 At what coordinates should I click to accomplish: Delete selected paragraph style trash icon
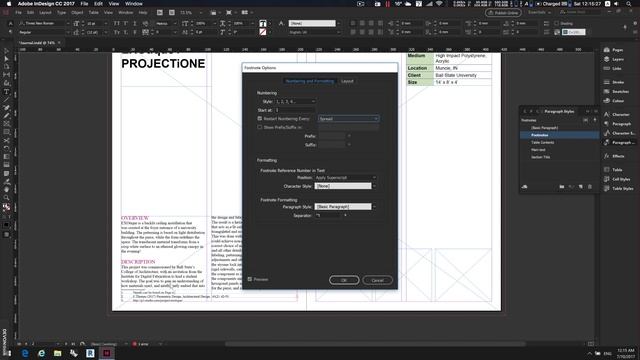coord(590,187)
